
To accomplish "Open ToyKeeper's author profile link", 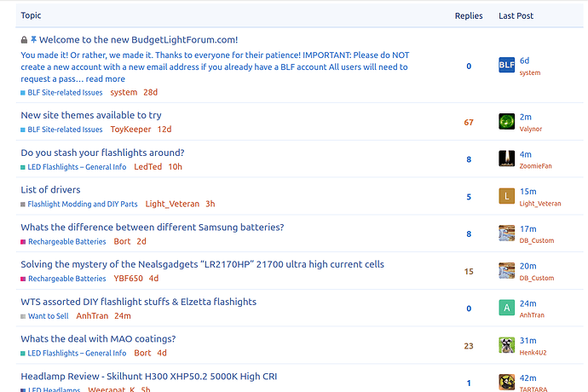I will pos(130,130).
